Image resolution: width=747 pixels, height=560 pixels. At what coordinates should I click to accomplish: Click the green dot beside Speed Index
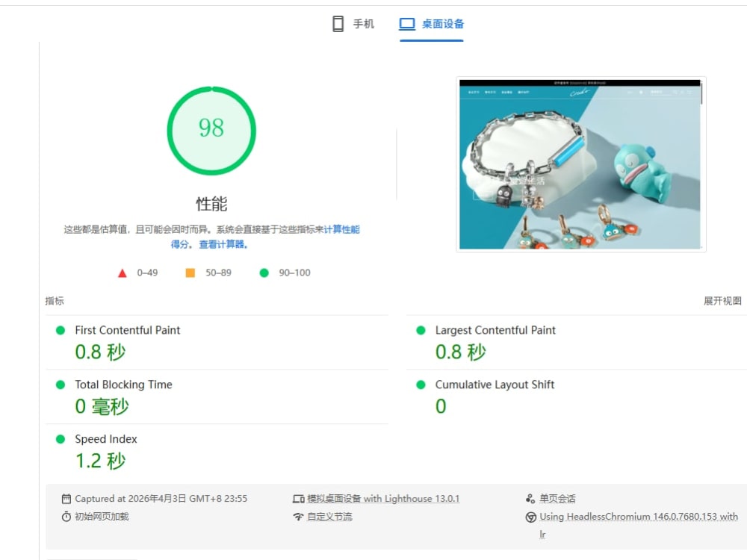(x=61, y=439)
